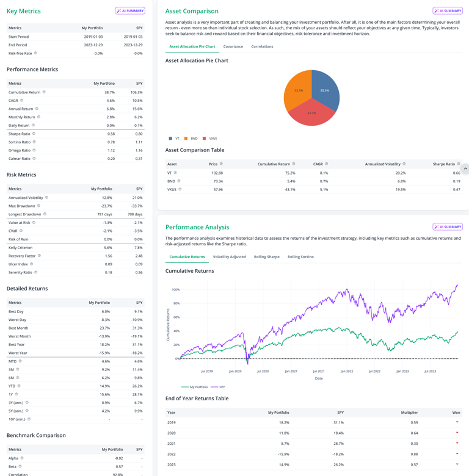Click info icon next to Longest Drawdown
469x476 pixels.
pos(45,214)
